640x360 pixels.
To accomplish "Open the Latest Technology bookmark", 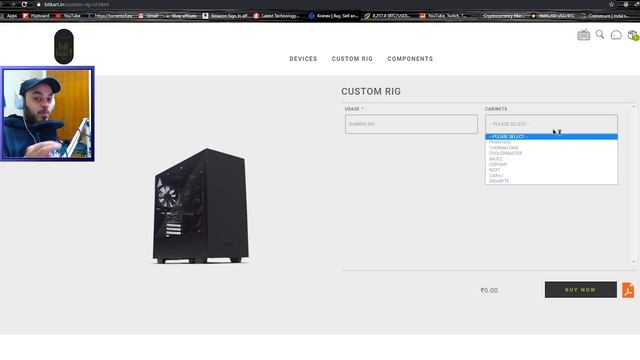I will point(276,16).
